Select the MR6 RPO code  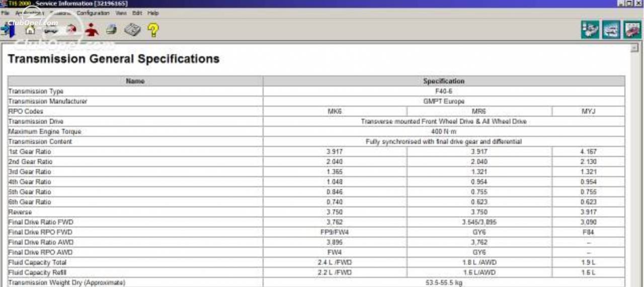click(479, 112)
